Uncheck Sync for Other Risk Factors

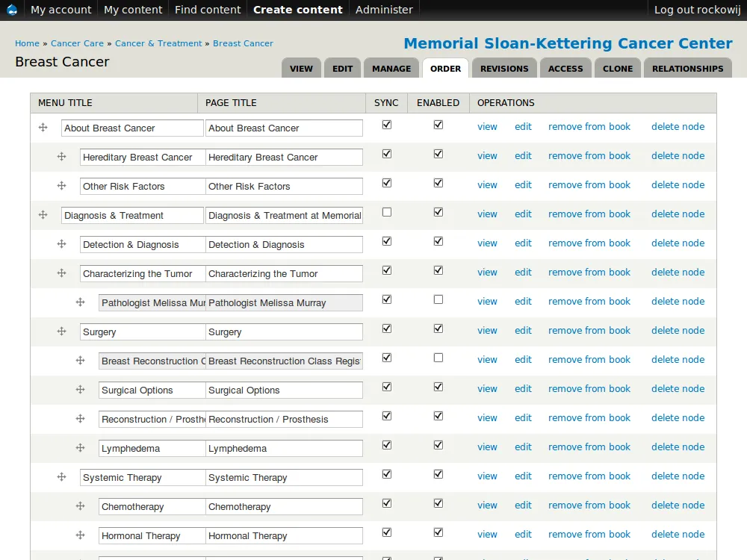387,183
